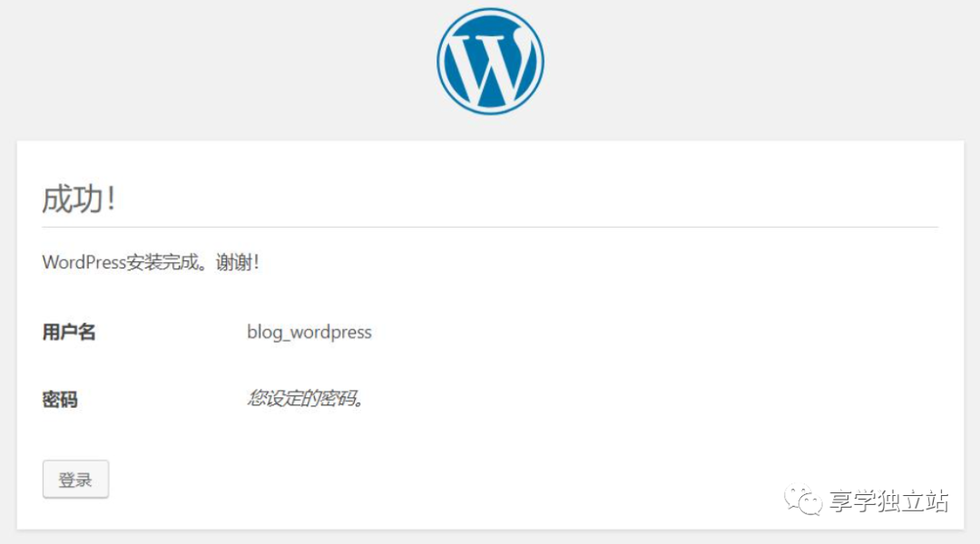Screen dimensions: 980x544
Task: Click the WordPress logo at top
Action: [490, 62]
